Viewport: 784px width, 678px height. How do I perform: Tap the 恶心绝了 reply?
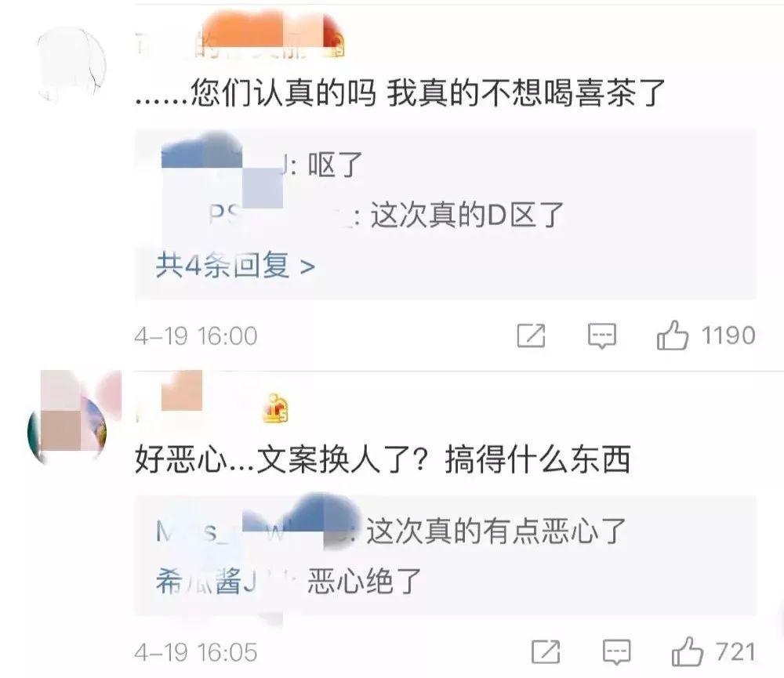[365, 582]
